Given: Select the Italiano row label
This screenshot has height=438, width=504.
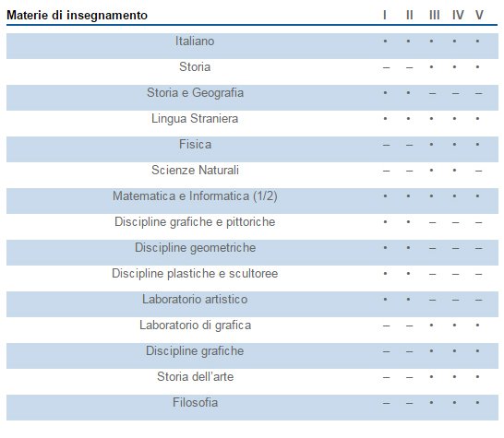Looking at the screenshot, I should [x=195, y=41].
